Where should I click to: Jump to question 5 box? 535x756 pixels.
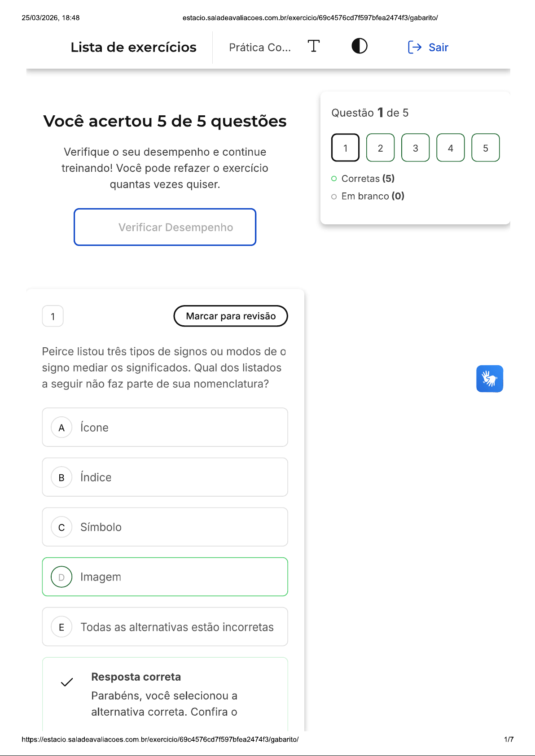(485, 148)
